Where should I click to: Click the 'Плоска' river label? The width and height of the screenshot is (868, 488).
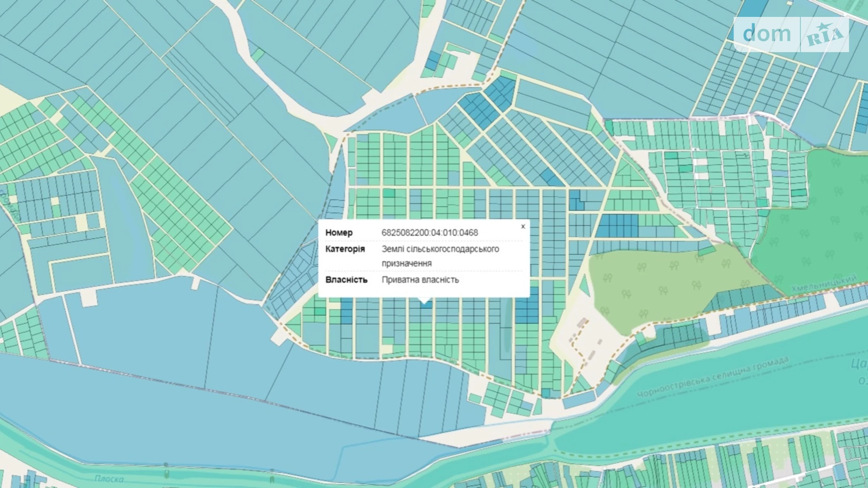coord(109,479)
